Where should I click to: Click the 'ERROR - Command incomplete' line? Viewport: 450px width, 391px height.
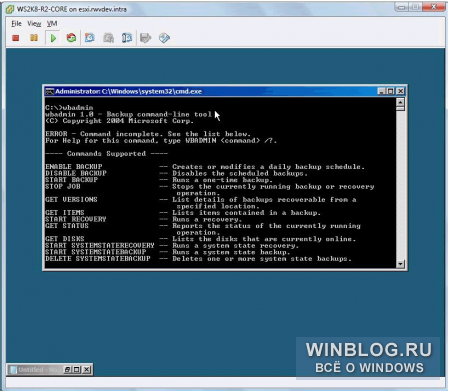click(x=148, y=134)
